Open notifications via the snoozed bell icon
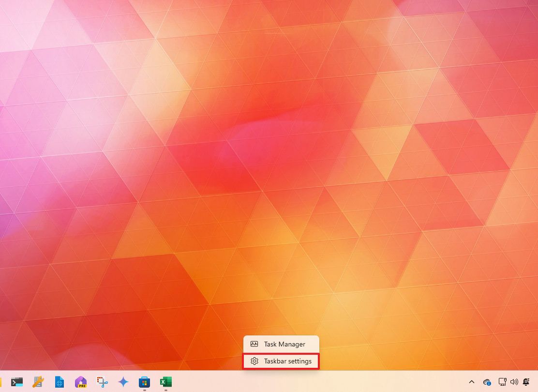The image size is (538, 392). [x=526, y=382]
